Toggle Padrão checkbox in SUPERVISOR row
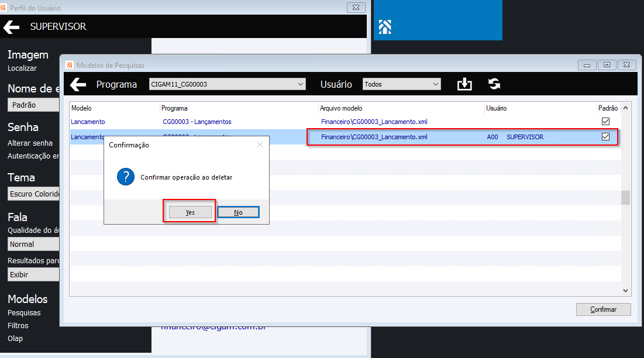This screenshot has height=358, width=644. 605,137
